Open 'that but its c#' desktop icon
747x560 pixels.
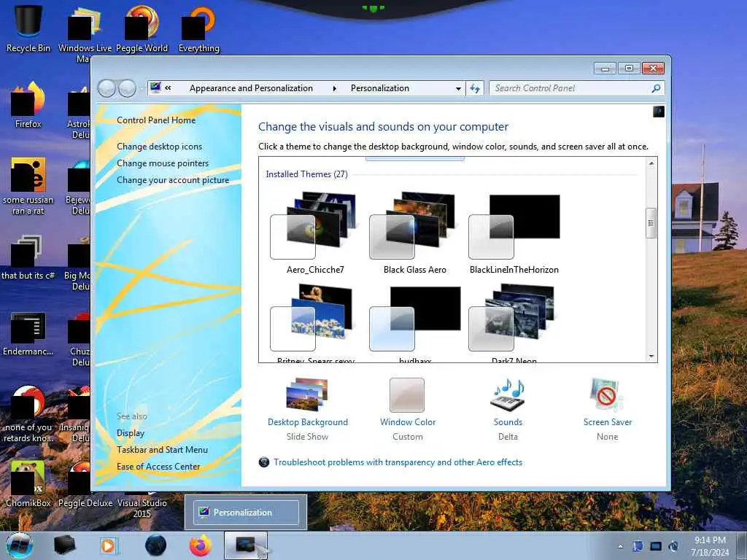[28, 257]
